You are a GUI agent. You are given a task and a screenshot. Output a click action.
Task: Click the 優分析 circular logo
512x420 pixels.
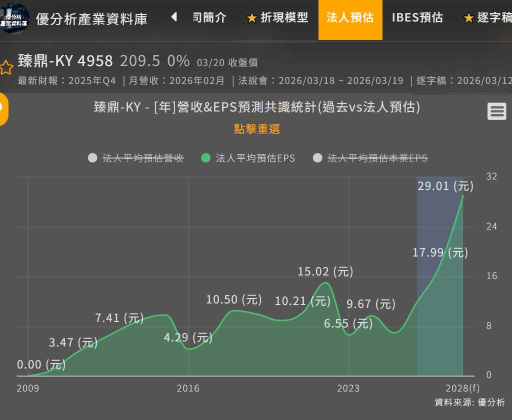click(14, 18)
